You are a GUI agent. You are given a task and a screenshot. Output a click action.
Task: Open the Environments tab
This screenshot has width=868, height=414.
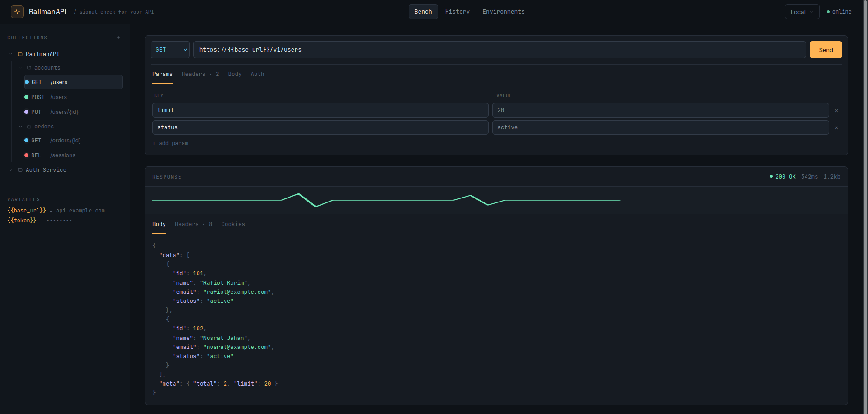pyautogui.click(x=503, y=12)
